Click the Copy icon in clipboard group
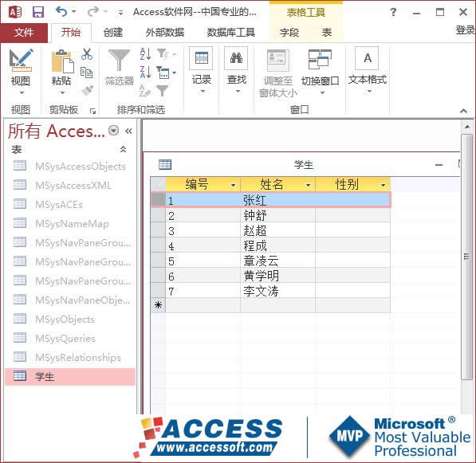The image size is (476, 463). [87, 73]
